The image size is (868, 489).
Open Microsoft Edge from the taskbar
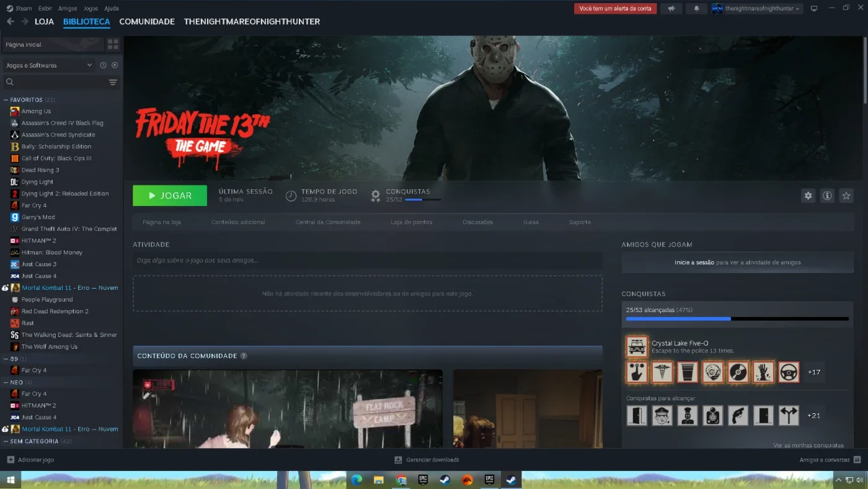[x=356, y=480]
